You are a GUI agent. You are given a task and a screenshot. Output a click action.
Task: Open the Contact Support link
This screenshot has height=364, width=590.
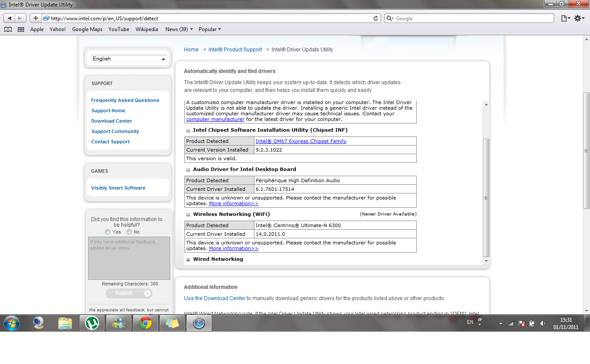point(111,142)
